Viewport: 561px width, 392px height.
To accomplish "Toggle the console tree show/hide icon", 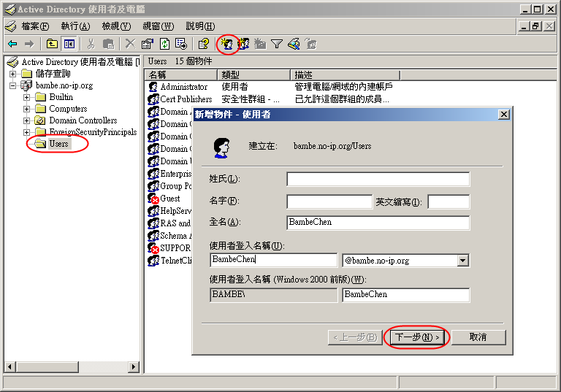I will tap(69, 44).
